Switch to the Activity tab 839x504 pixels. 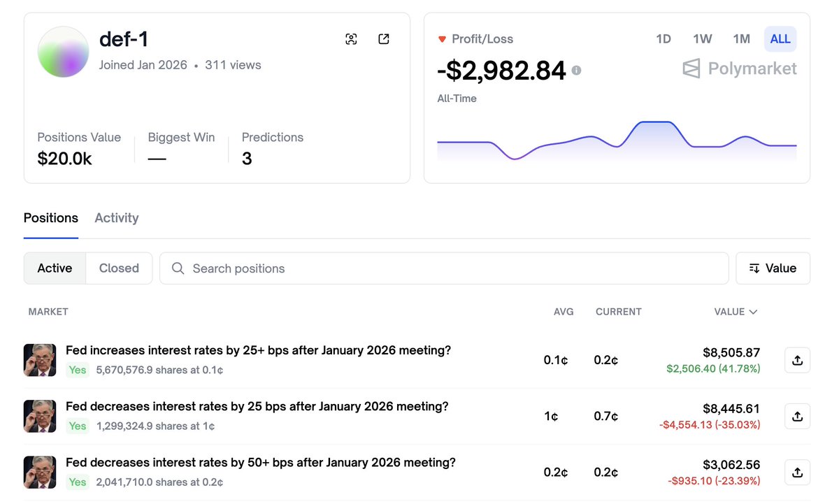pos(117,218)
